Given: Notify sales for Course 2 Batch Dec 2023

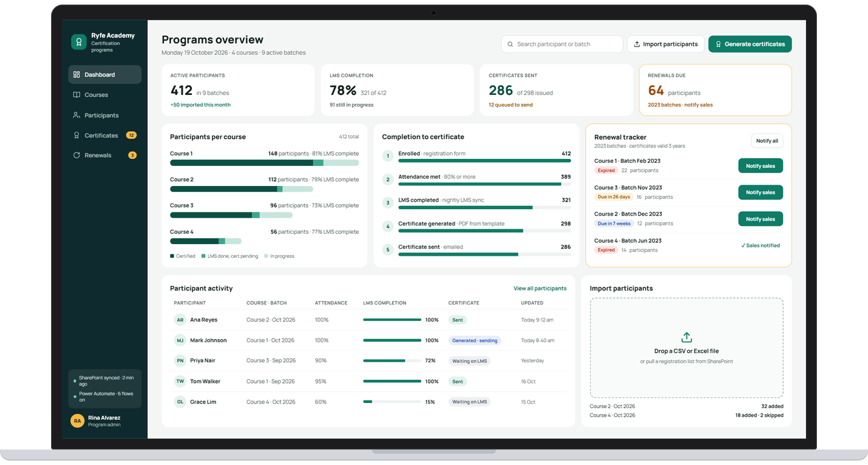Looking at the screenshot, I should [760, 219].
